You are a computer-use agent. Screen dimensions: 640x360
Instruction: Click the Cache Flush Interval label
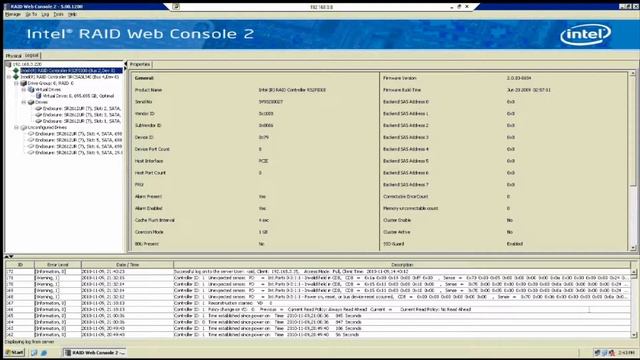tap(155, 220)
